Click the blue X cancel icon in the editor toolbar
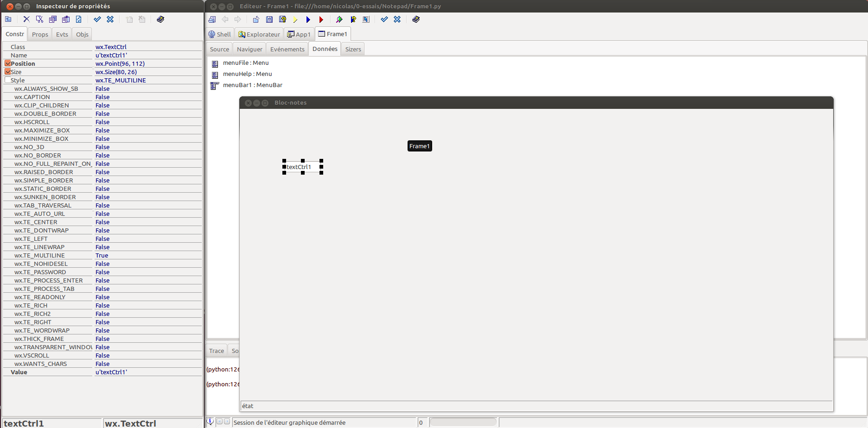 coord(397,19)
